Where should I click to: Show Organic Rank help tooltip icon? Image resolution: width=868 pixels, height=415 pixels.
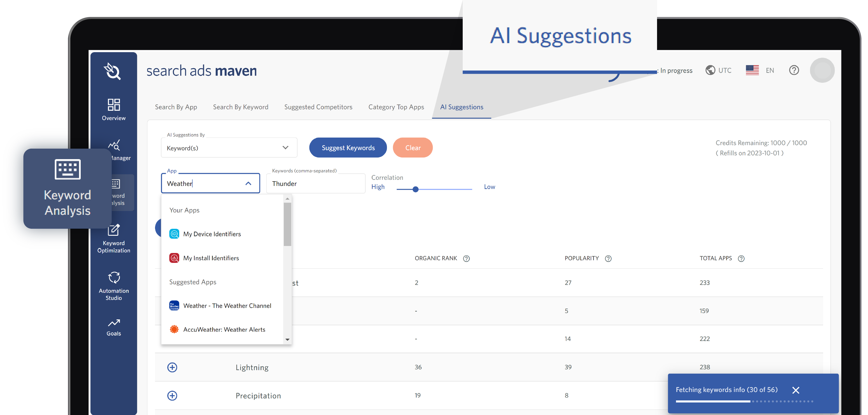coord(466,259)
